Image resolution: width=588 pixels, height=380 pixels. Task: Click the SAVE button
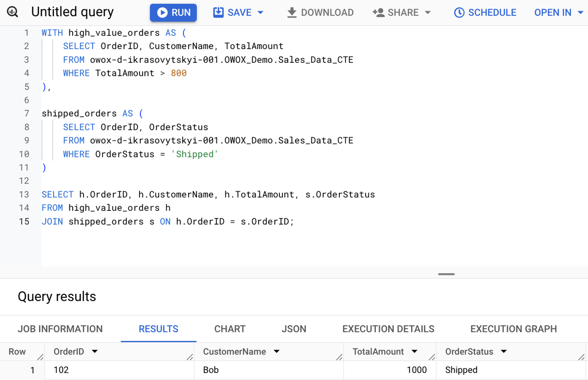coord(232,13)
